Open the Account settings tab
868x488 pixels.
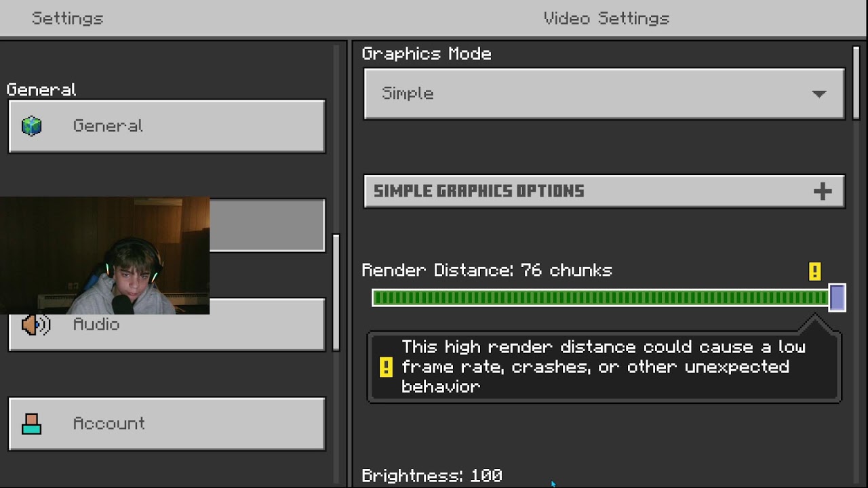tap(167, 424)
